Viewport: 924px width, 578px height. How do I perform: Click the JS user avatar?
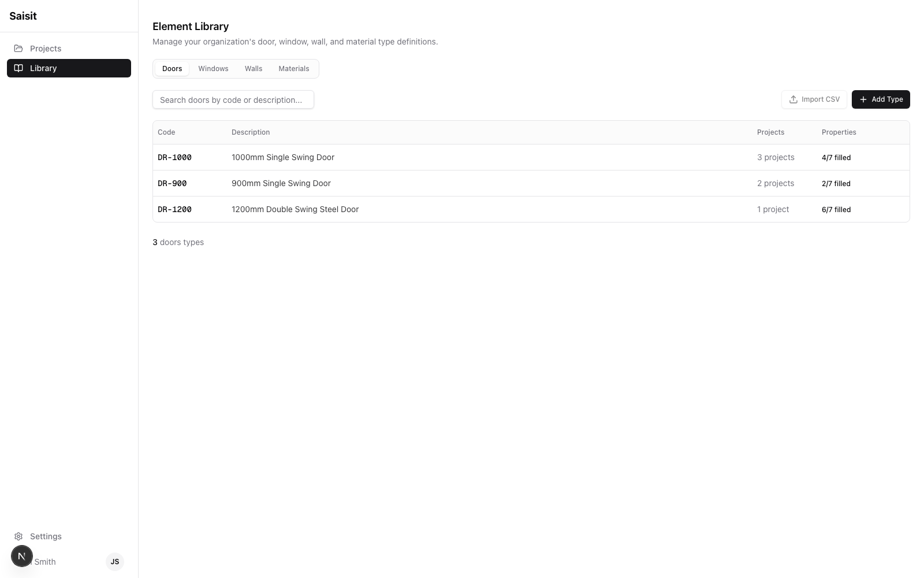point(115,562)
